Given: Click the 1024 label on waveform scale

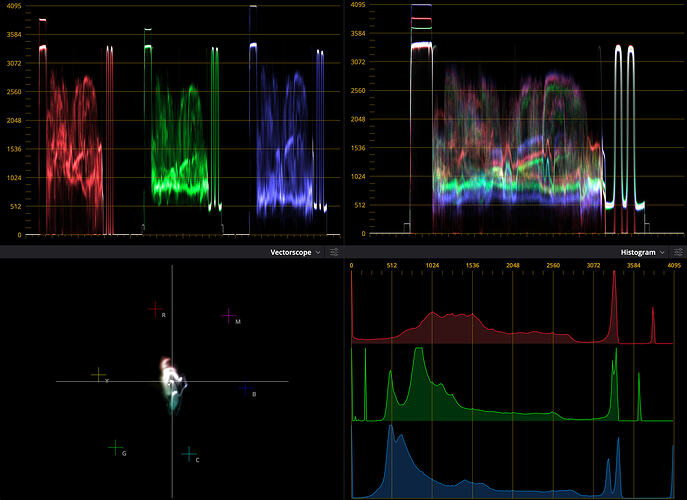Looking at the screenshot, I should pos(358,177).
